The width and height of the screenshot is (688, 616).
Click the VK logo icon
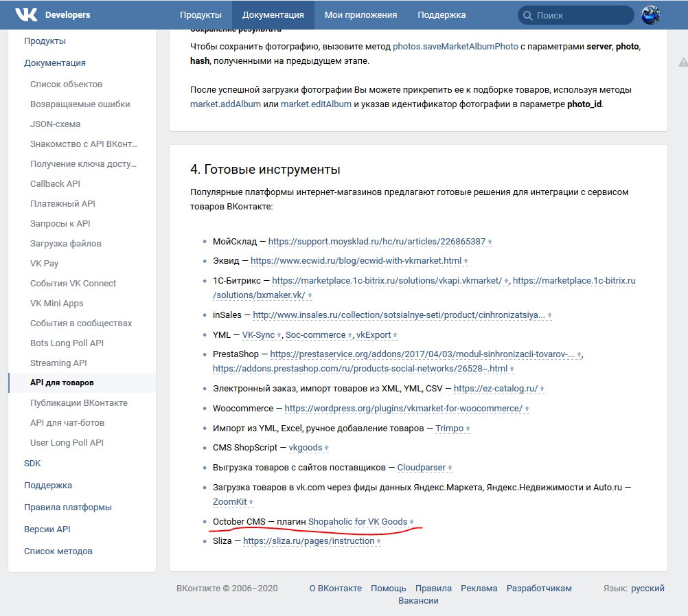coord(26,14)
